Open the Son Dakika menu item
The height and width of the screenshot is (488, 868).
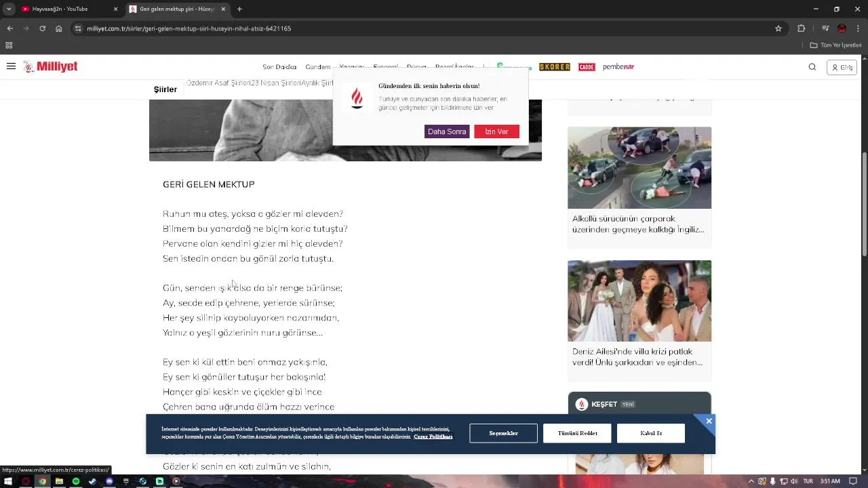click(279, 67)
